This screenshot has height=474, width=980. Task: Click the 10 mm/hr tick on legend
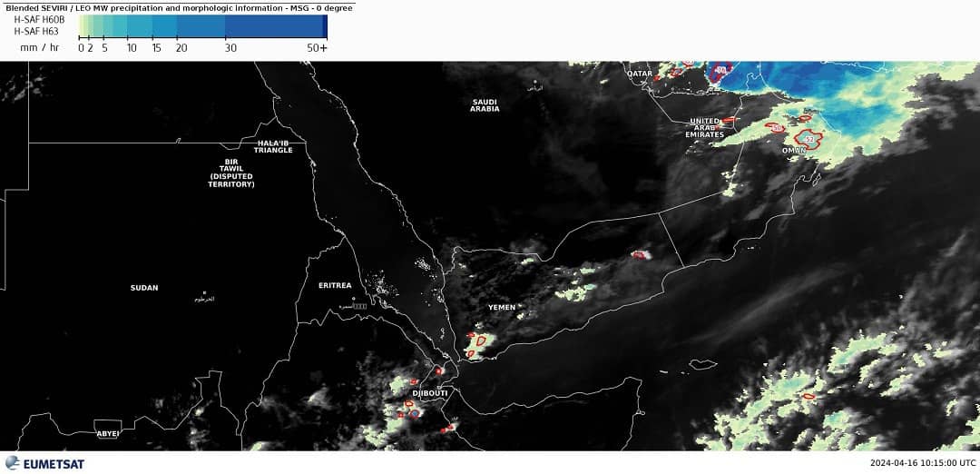click(132, 47)
